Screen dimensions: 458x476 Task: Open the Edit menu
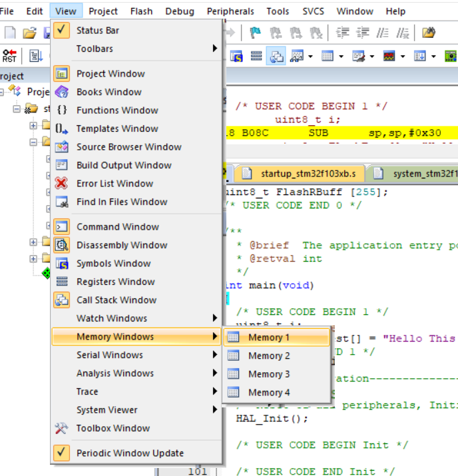(35, 11)
